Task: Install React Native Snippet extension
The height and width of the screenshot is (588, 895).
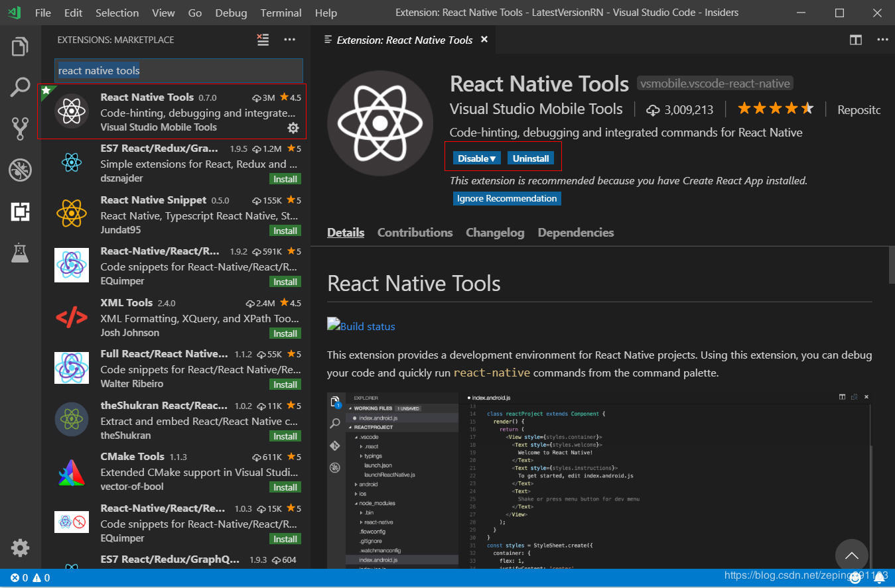Action: point(285,231)
